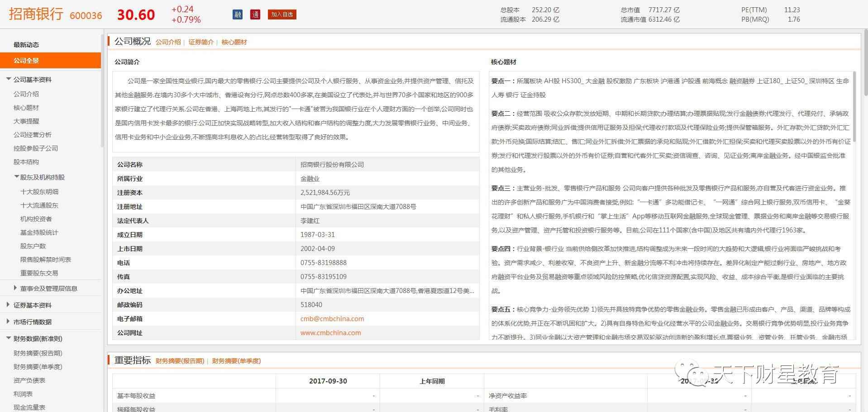Click the red 通 stock connect icon
The height and width of the screenshot is (412, 868).
click(x=255, y=14)
